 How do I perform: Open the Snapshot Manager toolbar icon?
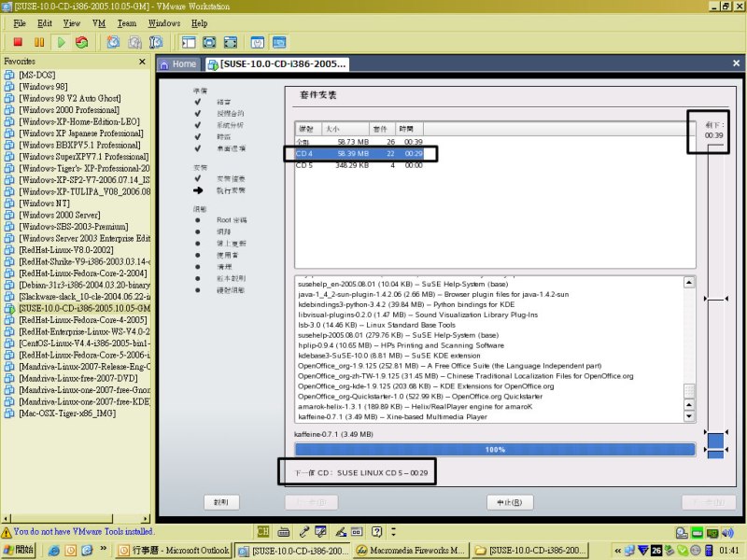pyautogui.click(x=156, y=42)
